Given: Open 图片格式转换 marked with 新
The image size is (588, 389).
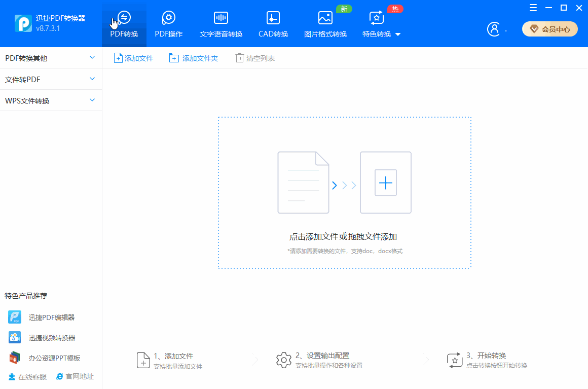Looking at the screenshot, I should pyautogui.click(x=325, y=23).
